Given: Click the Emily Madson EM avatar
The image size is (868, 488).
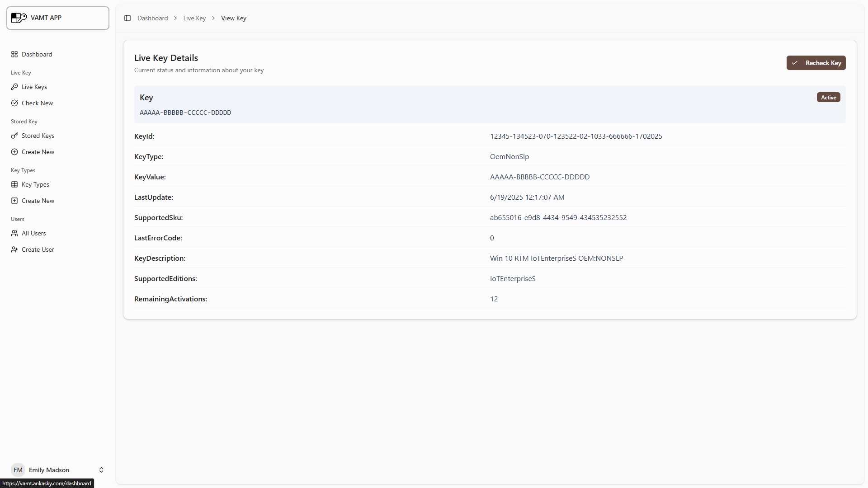Looking at the screenshot, I should point(18,470).
